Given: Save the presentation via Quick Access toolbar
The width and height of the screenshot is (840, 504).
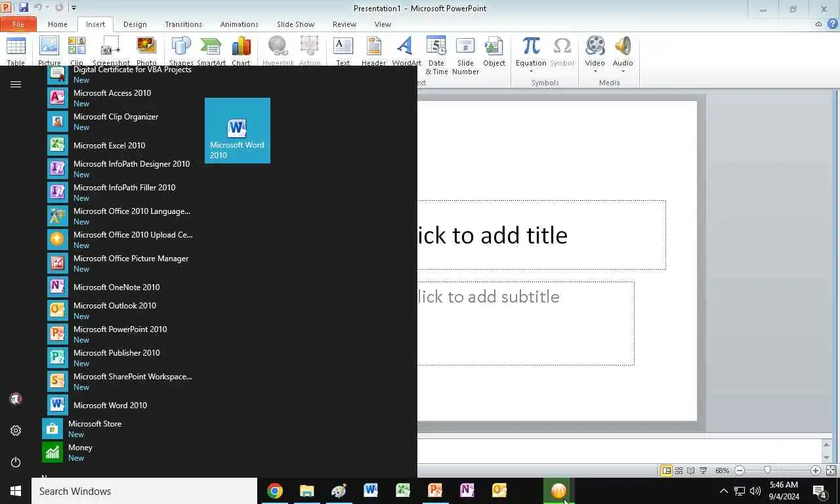Looking at the screenshot, I should (x=24, y=8).
